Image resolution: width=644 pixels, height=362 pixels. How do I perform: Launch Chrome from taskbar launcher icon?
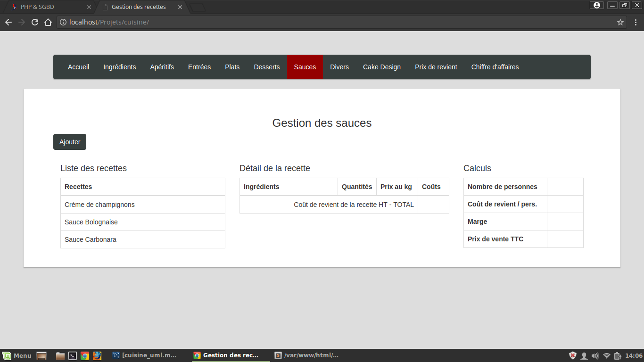coord(85,356)
